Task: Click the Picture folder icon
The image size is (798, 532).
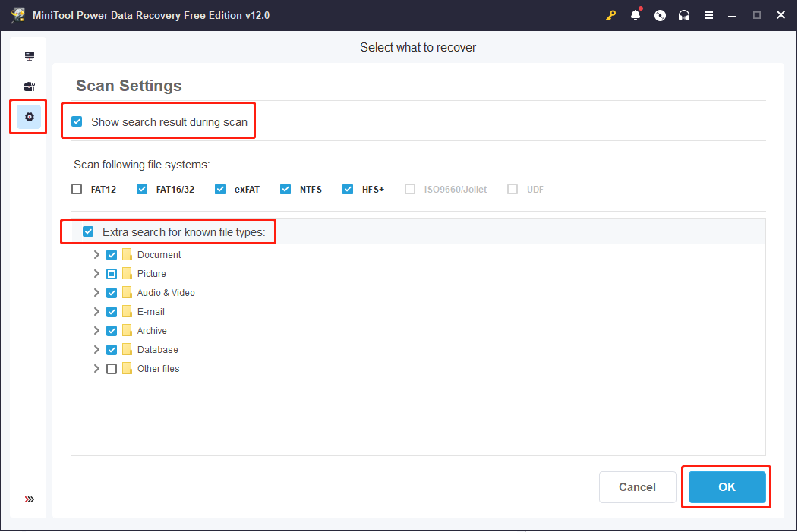Action: pyautogui.click(x=128, y=274)
